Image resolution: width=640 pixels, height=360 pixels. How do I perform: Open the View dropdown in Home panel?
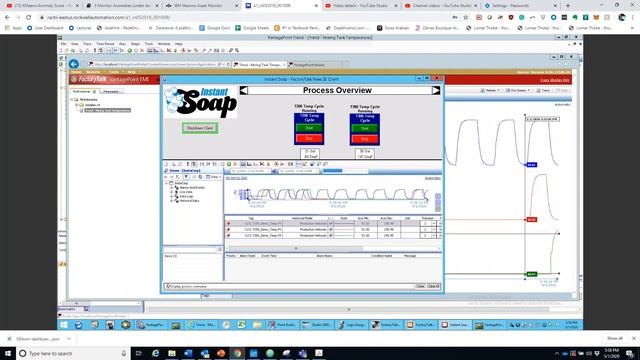point(214,177)
